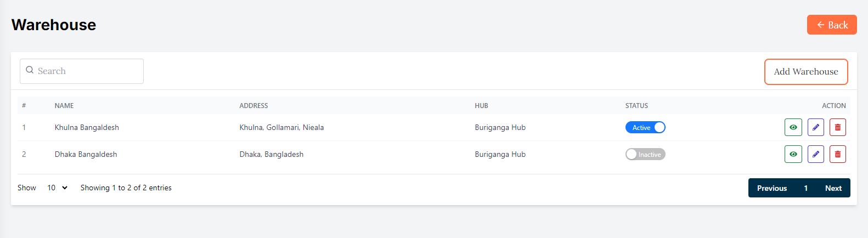Focus the Search text field
The width and height of the screenshot is (868, 238).
tap(88, 71)
